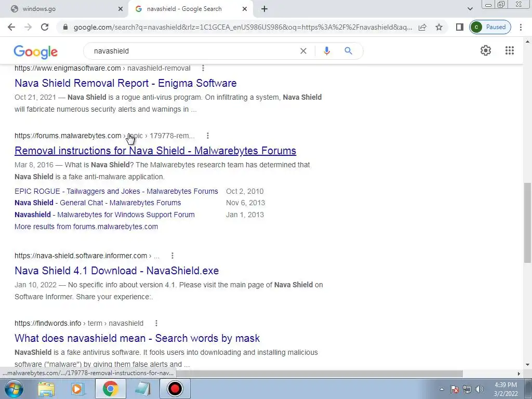
Task: Switch to the windows.go tab
Action: [64, 9]
